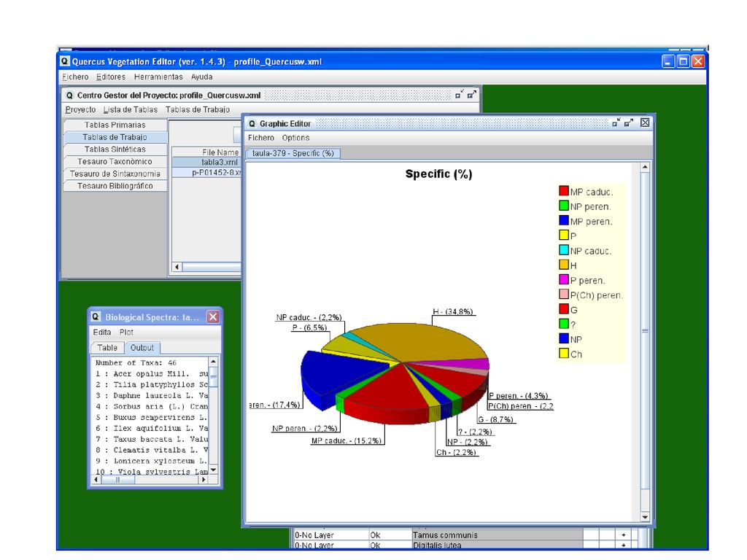
Task: Click horizontal scroll left arrow in Biological Spectra
Action: (x=96, y=480)
